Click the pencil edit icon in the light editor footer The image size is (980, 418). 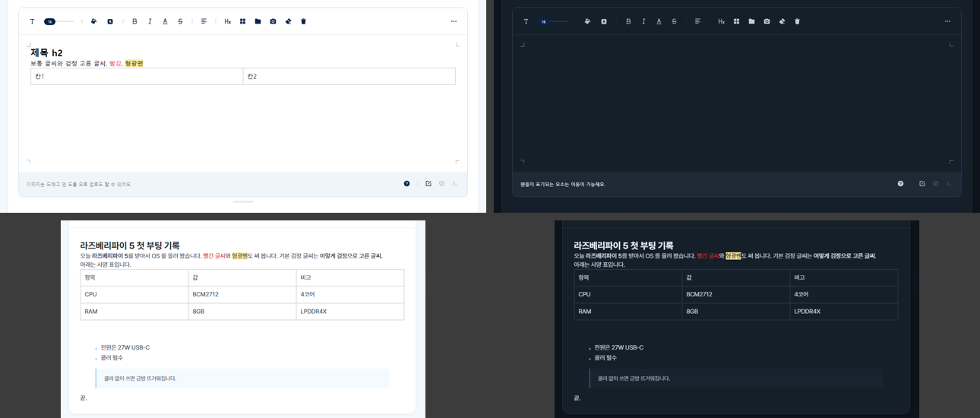[428, 184]
